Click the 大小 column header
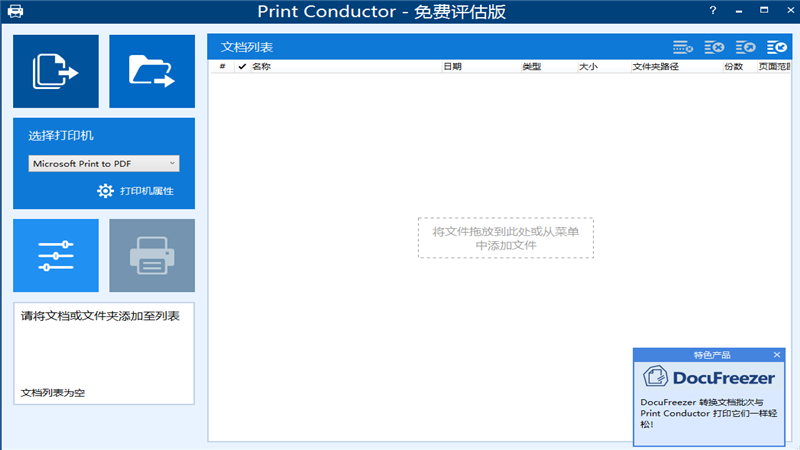Screen dimensions: 800x450 tap(588, 67)
